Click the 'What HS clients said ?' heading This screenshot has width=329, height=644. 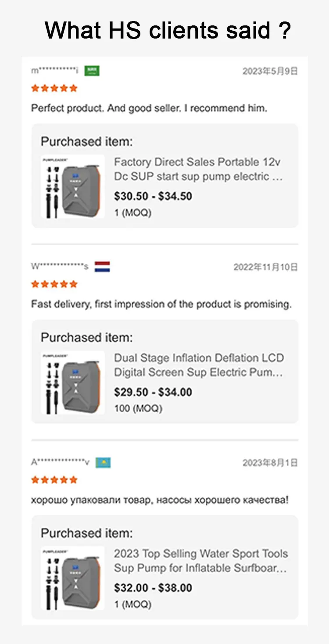click(168, 31)
